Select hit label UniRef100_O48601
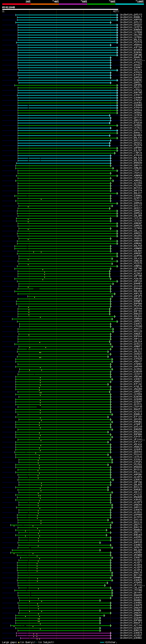The width and height of the screenshot is (146, 644). (x=131, y=239)
